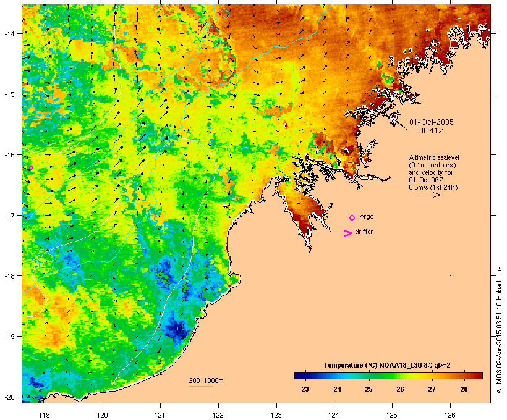Click the -14 latitude axis label
The width and height of the screenshot is (507, 420).
(x=9, y=33)
